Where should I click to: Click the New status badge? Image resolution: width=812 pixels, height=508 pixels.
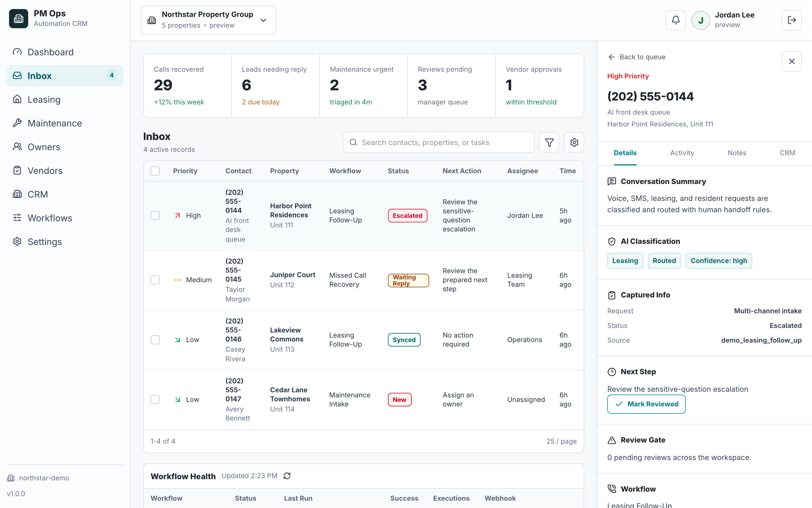[x=399, y=399]
